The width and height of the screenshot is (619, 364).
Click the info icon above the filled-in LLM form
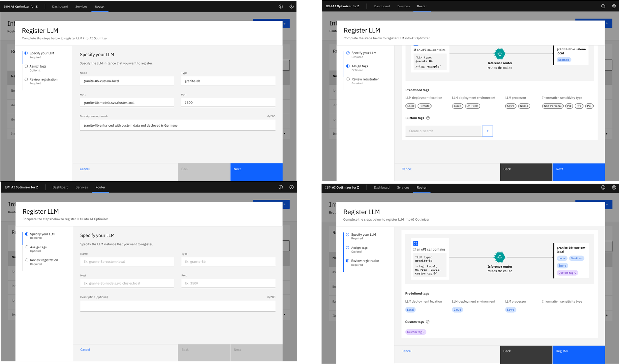click(281, 6)
